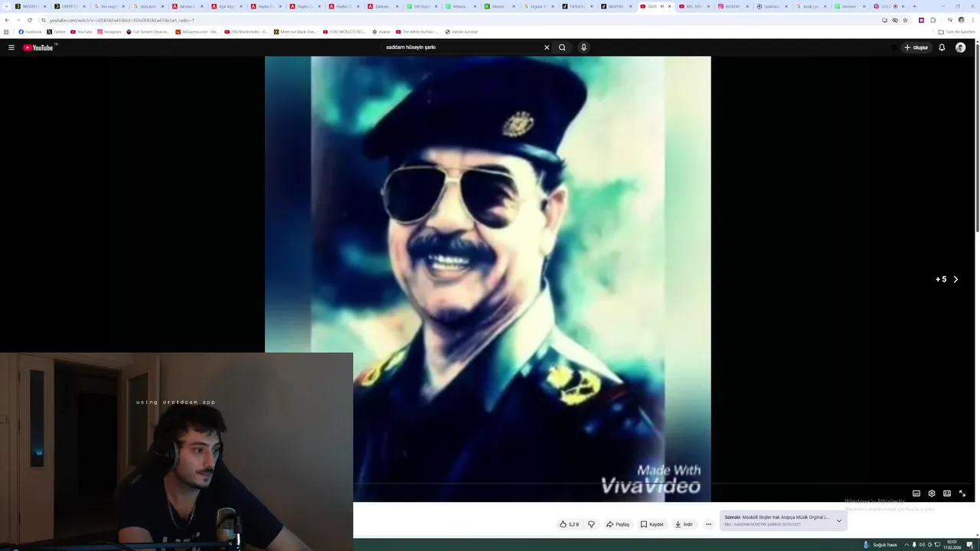Open the Facebook bookmark
The height and width of the screenshot is (551, 980).
click(30, 32)
